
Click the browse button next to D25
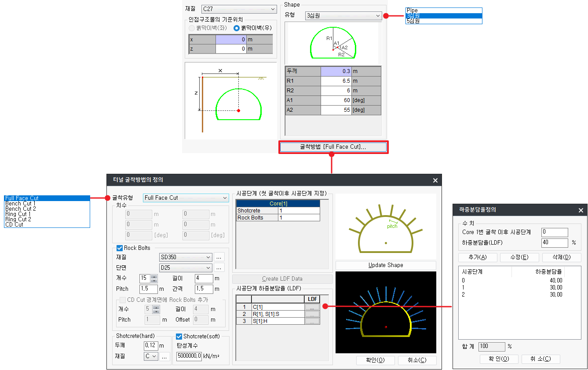219,267
